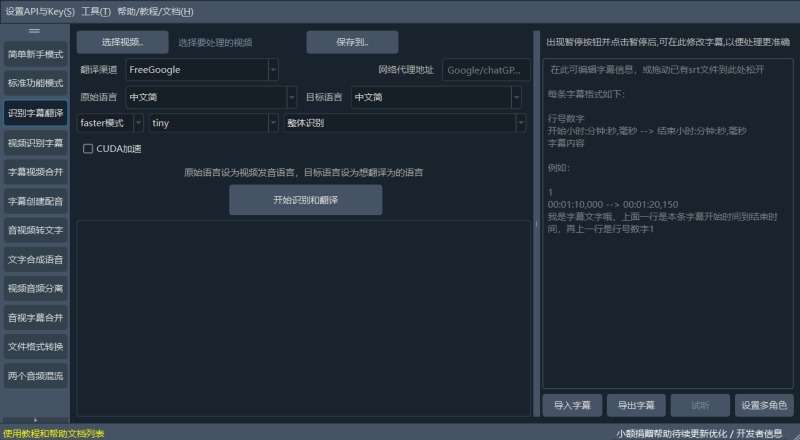Open 文字合成语音 tool in sidebar
The image size is (800, 440).
coord(35,259)
